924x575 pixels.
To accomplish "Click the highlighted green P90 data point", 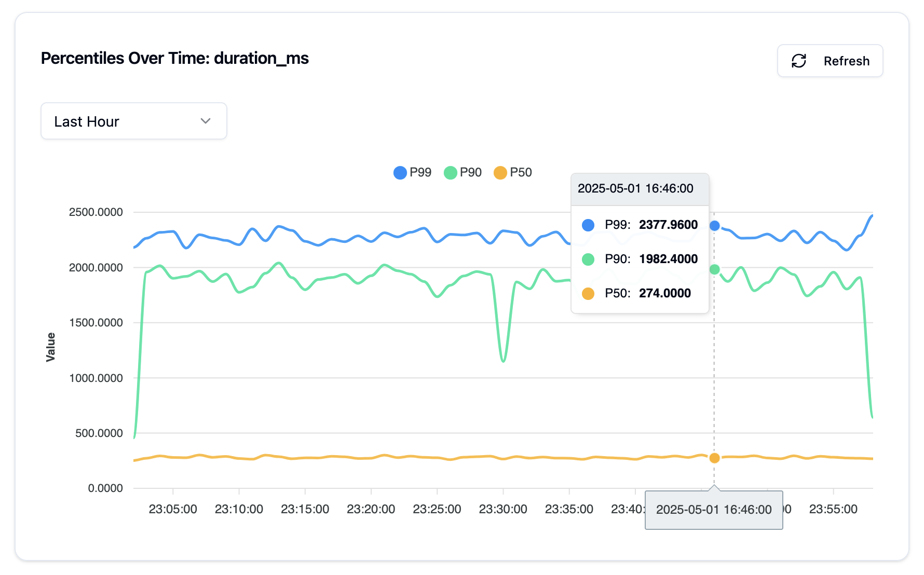I will [714, 269].
